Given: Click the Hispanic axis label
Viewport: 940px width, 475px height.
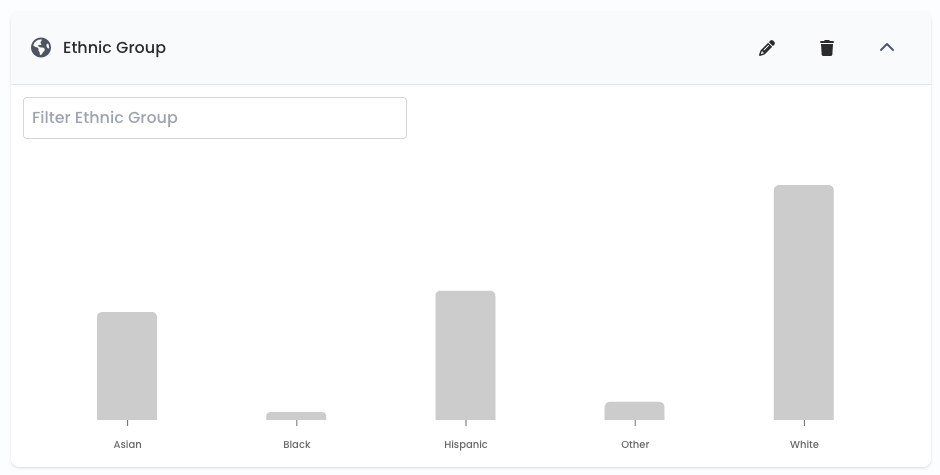Looking at the screenshot, I should coord(466,444).
